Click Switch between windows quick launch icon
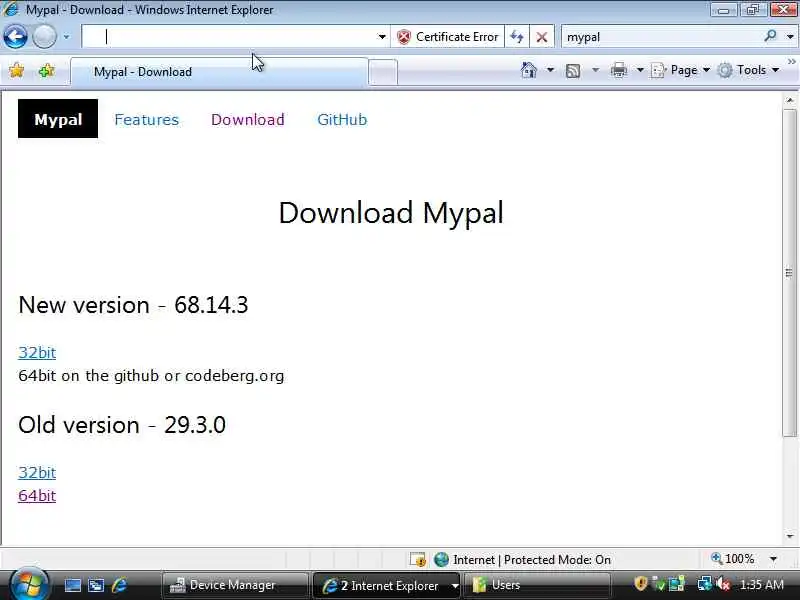The image size is (800, 600). (96, 585)
